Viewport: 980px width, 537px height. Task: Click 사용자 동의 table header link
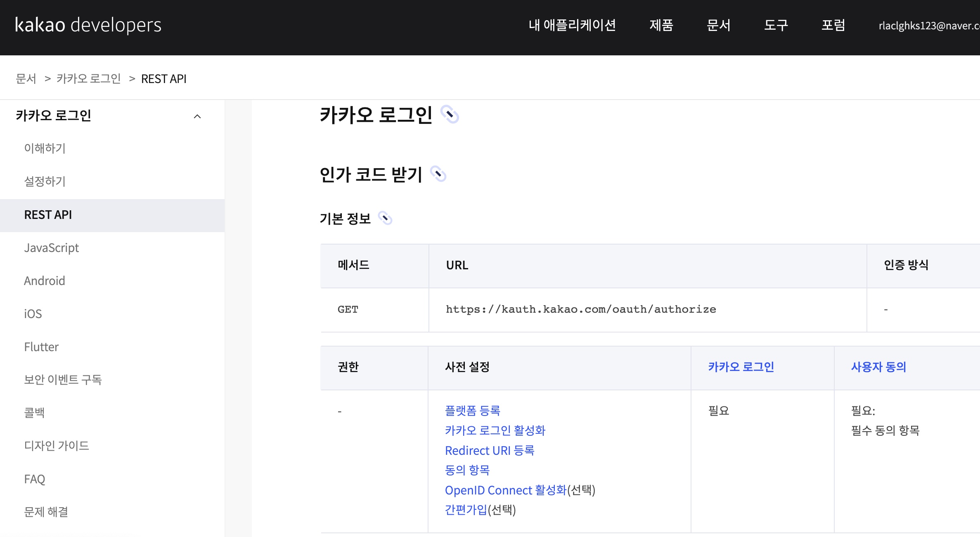tap(878, 367)
